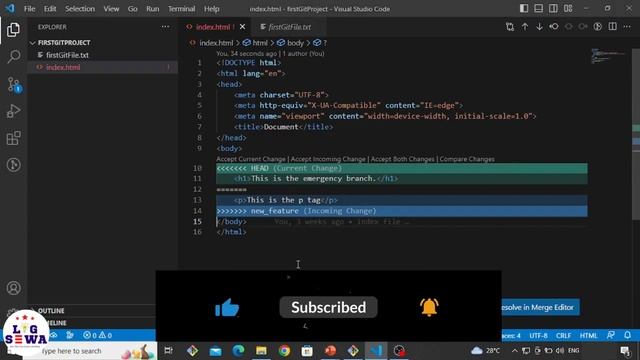
Task: Click the editor minimap overview
Action: pyautogui.click(x=610, y=57)
